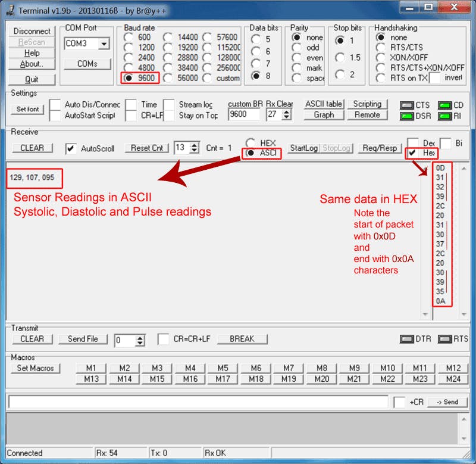Click the receive pane scrollbar down arrow
The image size is (476, 464).
click(425, 314)
